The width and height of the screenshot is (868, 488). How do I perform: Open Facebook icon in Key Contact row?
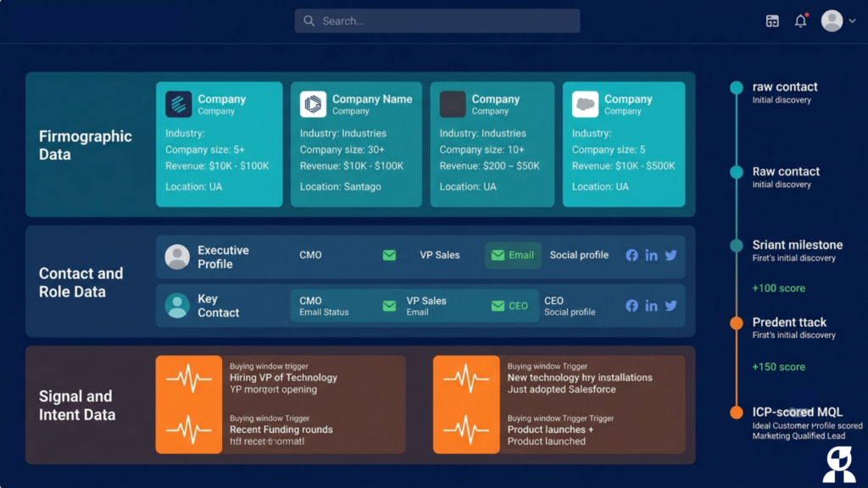(632, 305)
